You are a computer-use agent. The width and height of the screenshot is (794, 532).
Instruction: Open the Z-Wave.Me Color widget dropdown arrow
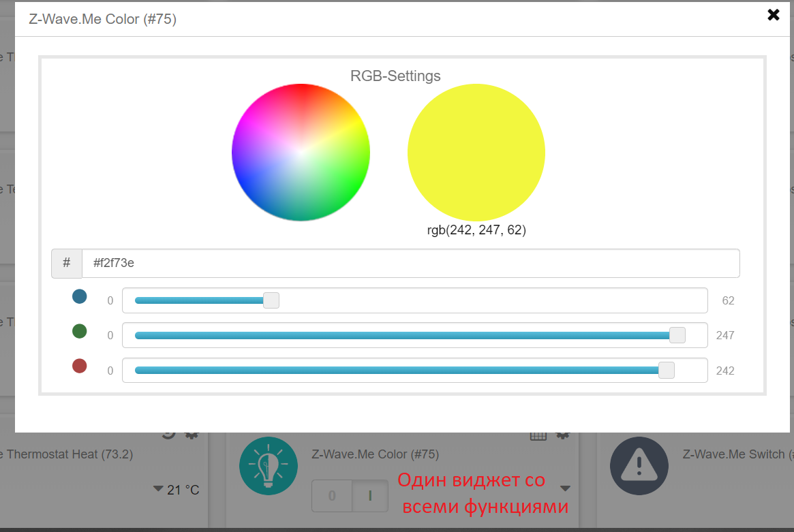pyautogui.click(x=565, y=488)
